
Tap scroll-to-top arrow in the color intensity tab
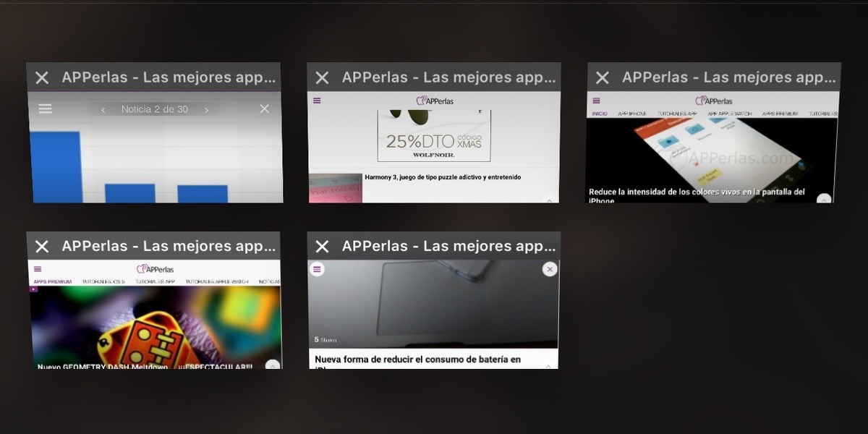[823, 199]
